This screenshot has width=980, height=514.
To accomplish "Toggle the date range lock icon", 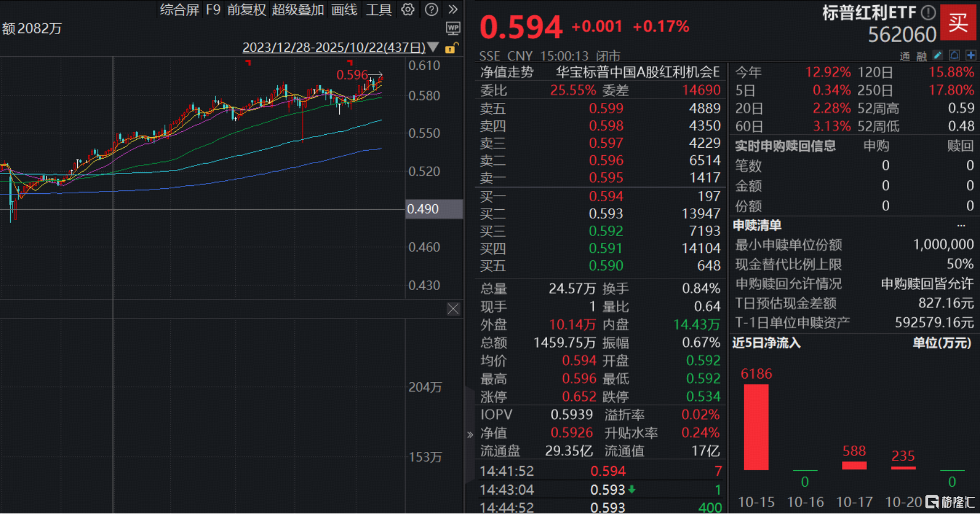I will 451,48.
